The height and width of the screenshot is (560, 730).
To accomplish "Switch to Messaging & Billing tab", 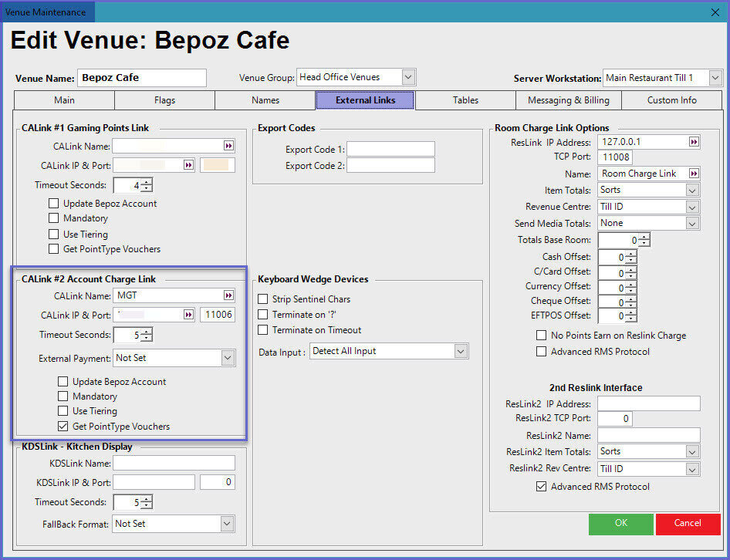I will pyautogui.click(x=569, y=100).
